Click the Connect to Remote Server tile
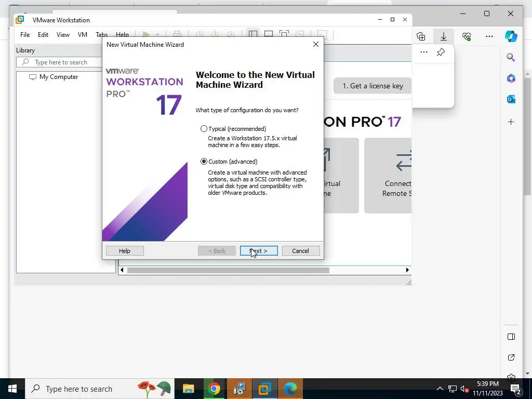Screen dimensions: 532x399 point(388,176)
